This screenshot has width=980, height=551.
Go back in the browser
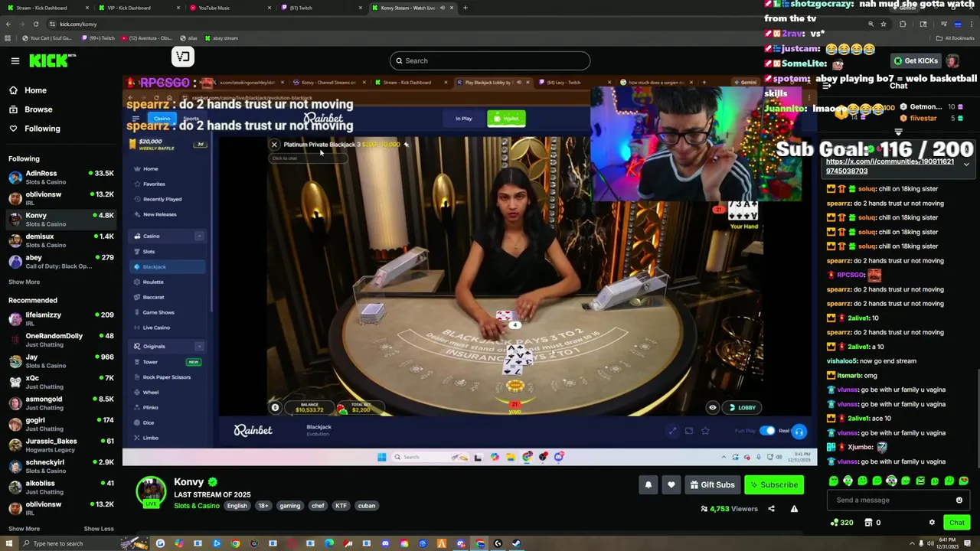tap(8, 24)
